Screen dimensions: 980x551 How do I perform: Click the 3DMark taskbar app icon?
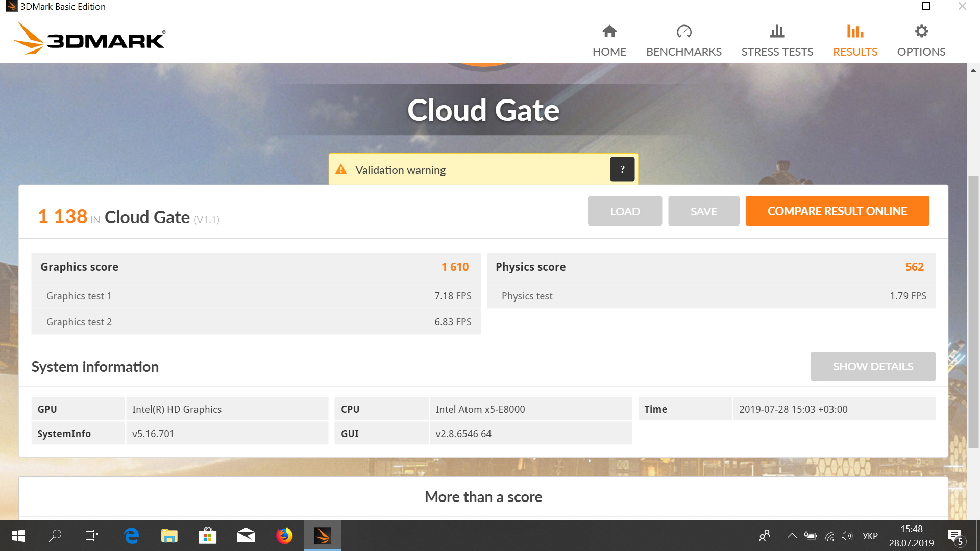point(323,536)
